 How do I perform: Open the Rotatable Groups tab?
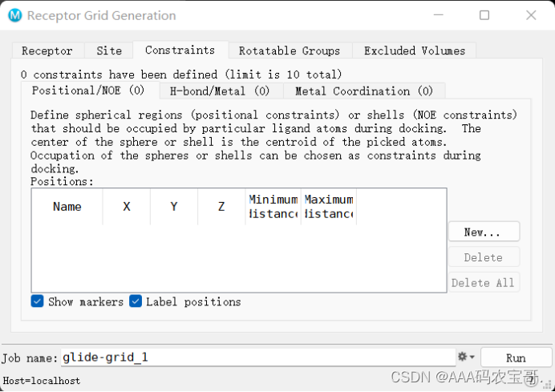point(290,51)
